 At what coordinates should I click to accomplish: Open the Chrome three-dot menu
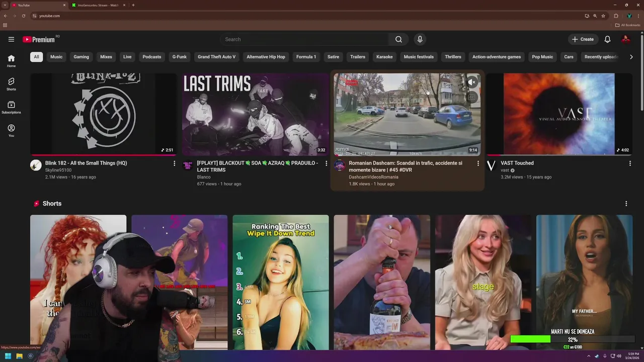click(x=638, y=16)
